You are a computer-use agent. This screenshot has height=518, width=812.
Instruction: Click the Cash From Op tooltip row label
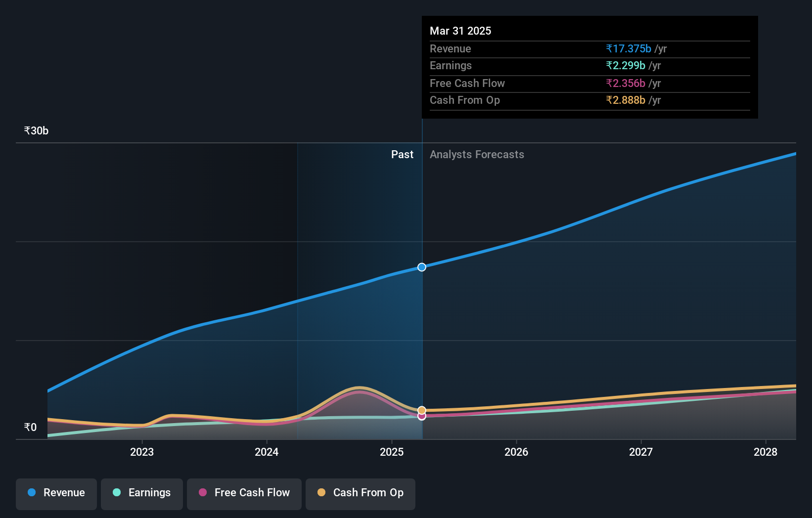coord(465,100)
